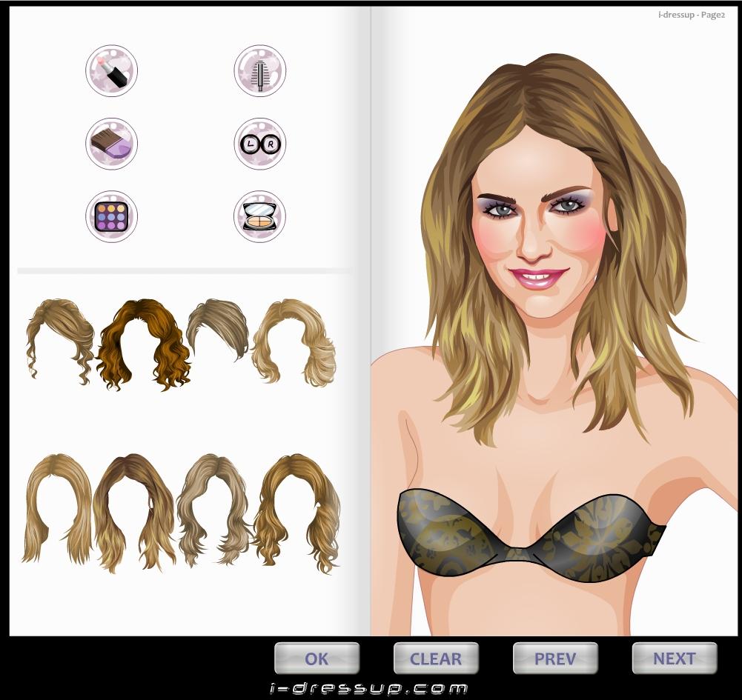Select the eyeshadow palette icon
742x700 pixels.
tap(111, 216)
